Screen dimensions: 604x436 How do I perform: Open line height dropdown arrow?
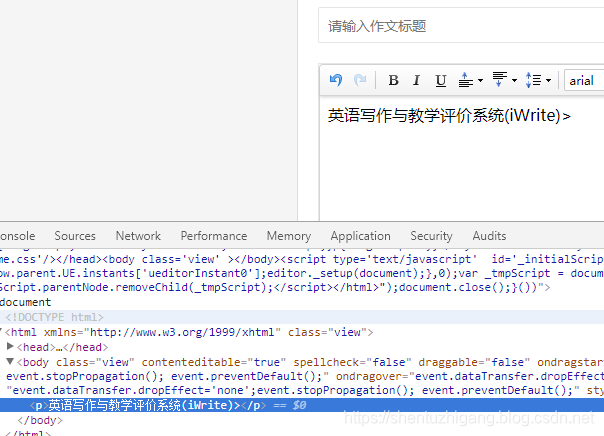(548, 80)
